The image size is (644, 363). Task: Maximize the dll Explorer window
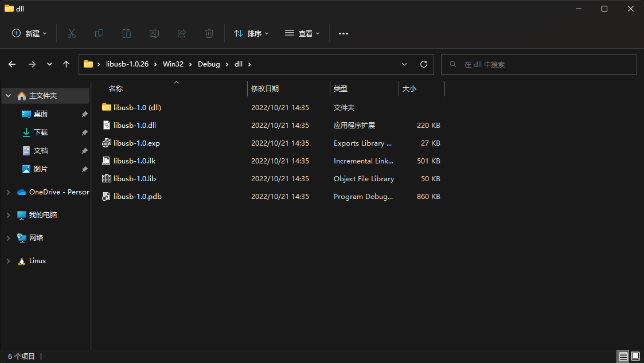604,9
